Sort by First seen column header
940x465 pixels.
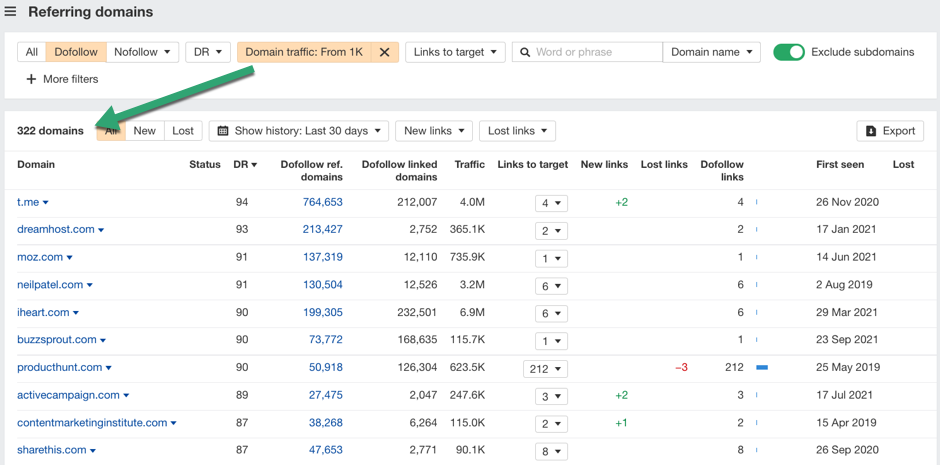click(839, 164)
